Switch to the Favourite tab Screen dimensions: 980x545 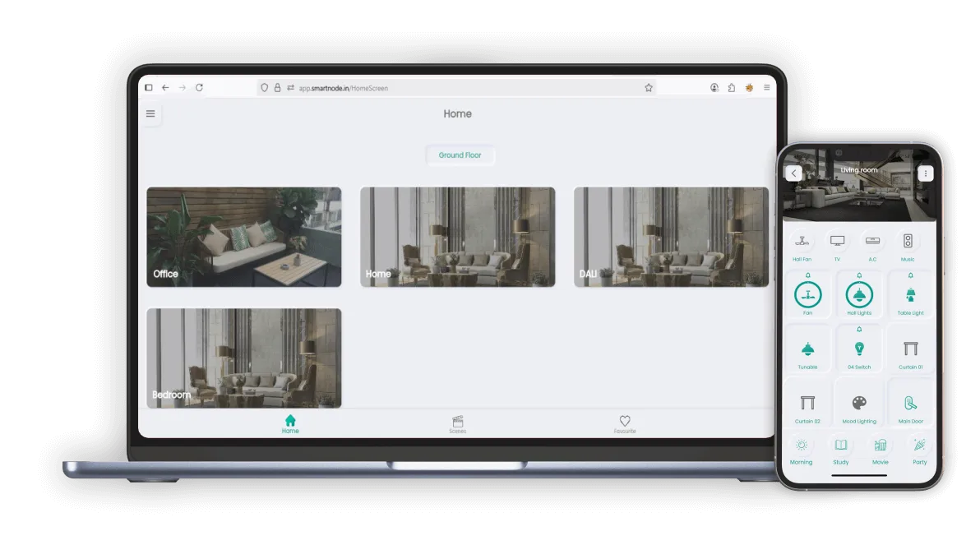coord(625,423)
